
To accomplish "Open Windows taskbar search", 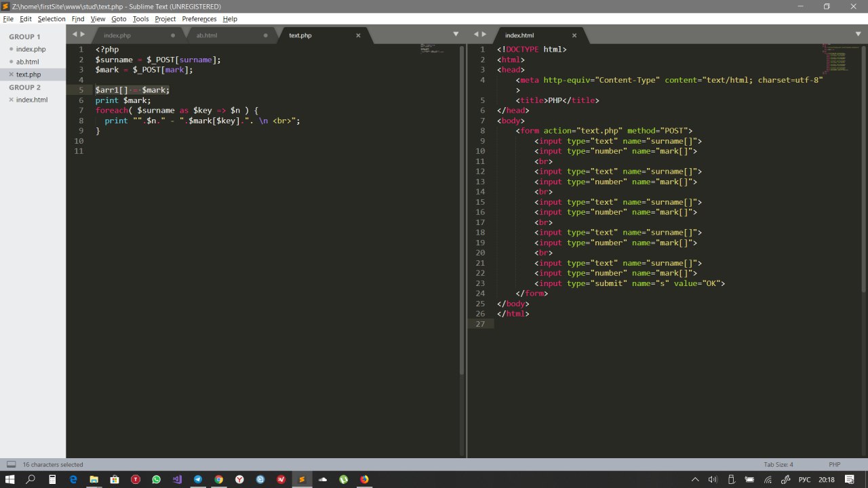I will click(x=31, y=479).
